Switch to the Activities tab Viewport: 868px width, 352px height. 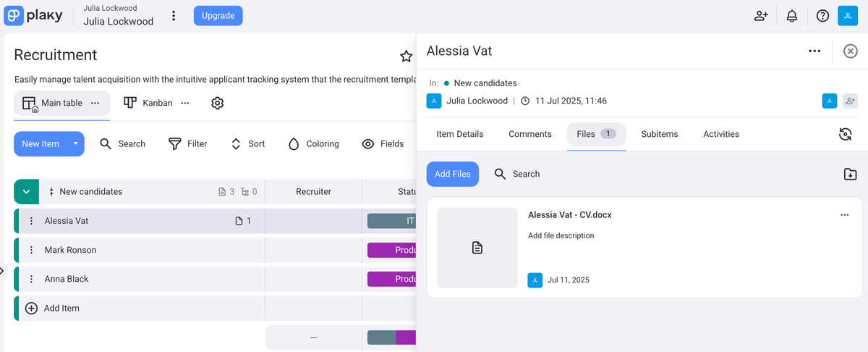[x=720, y=134]
